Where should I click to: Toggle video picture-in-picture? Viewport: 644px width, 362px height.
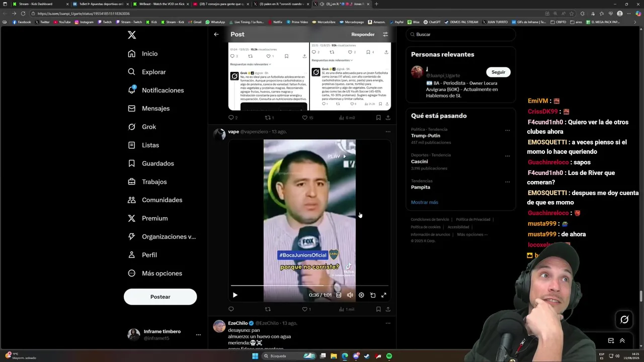pyautogui.click(x=373, y=295)
